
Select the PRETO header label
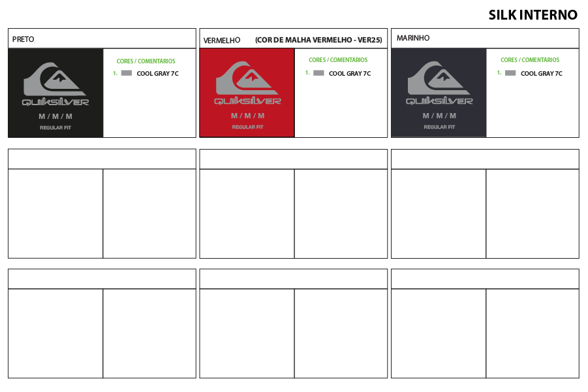click(23, 39)
